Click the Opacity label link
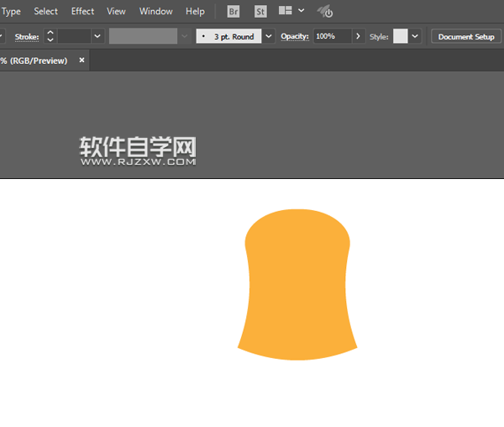 click(294, 37)
